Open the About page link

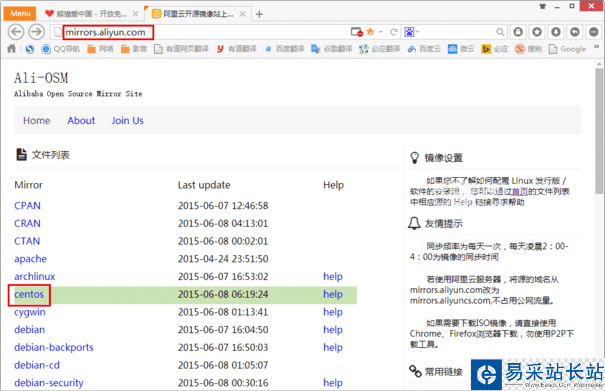pyautogui.click(x=81, y=120)
